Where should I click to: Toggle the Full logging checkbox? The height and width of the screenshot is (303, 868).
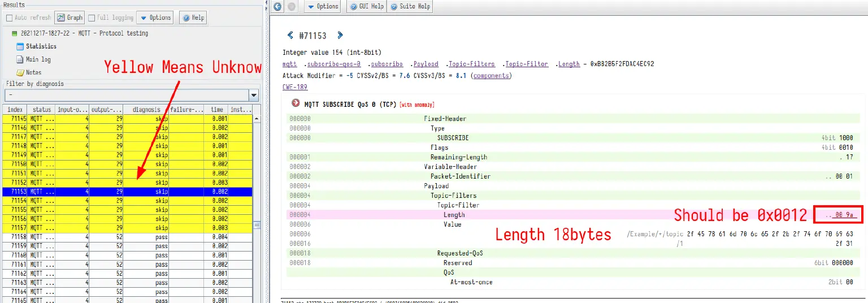click(x=91, y=18)
